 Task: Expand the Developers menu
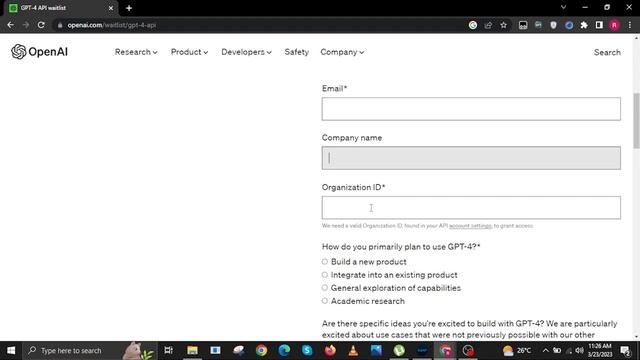coord(246,52)
